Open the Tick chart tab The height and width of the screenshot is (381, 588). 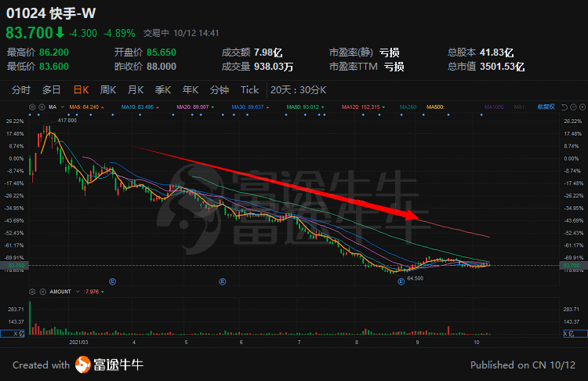coord(250,90)
